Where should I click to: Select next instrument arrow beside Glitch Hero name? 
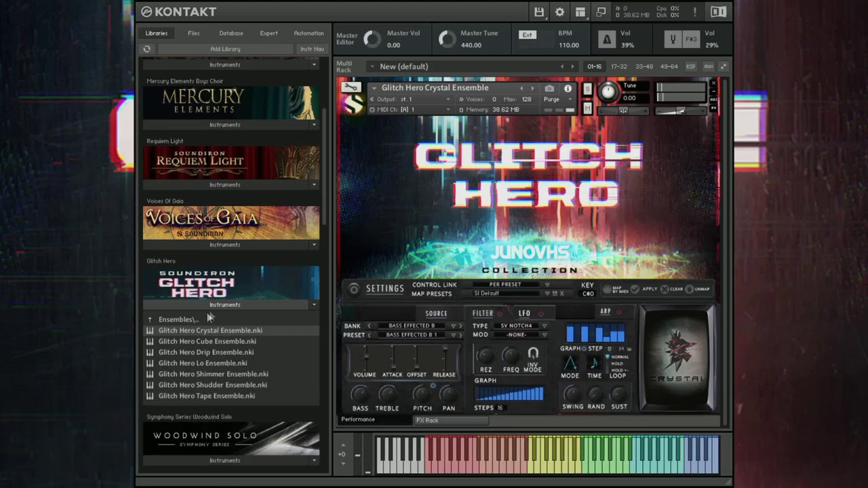point(533,88)
